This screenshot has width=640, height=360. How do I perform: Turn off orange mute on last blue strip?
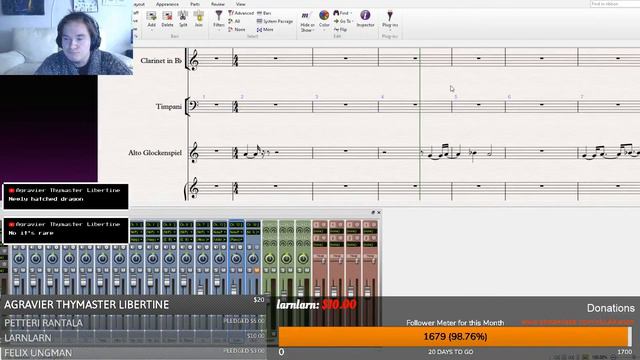pos(257,270)
